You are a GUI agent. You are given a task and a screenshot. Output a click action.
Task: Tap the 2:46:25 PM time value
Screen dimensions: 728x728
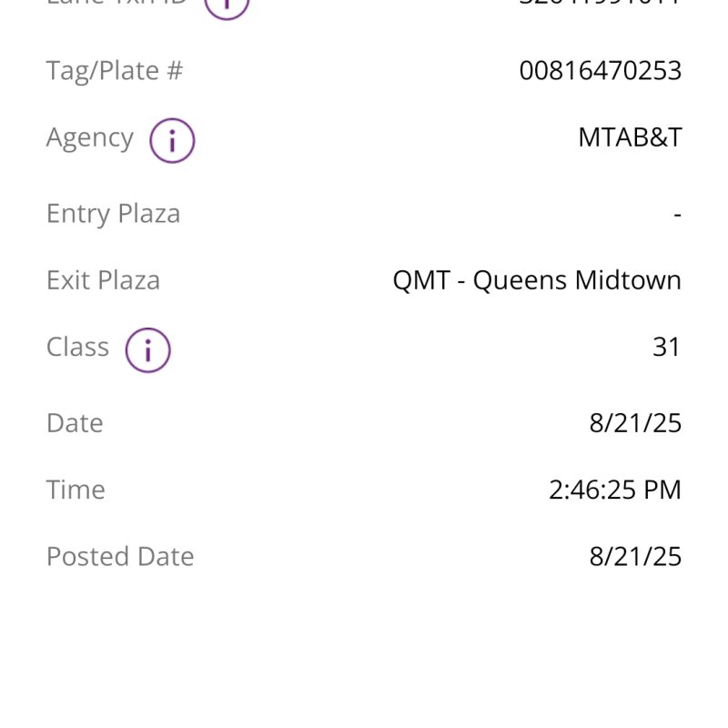tap(614, 490)
